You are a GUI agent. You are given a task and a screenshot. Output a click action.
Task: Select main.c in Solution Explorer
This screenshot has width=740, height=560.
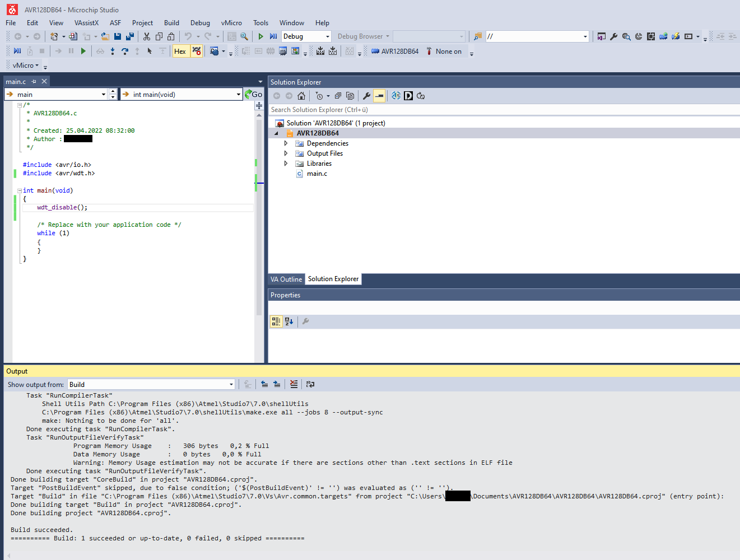click(x=317, y=174)
